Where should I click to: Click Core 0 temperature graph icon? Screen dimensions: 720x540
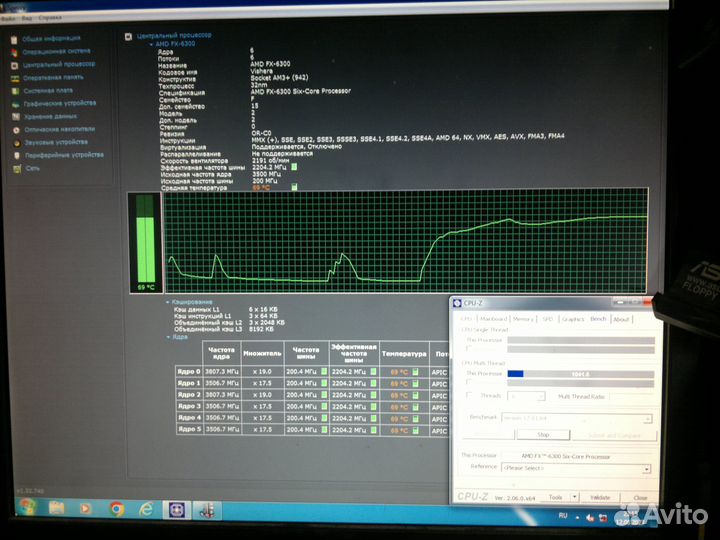[416, 372]
